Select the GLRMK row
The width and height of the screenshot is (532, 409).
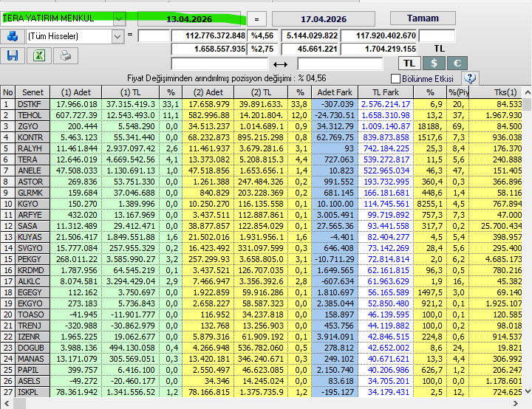pos(261,193)
